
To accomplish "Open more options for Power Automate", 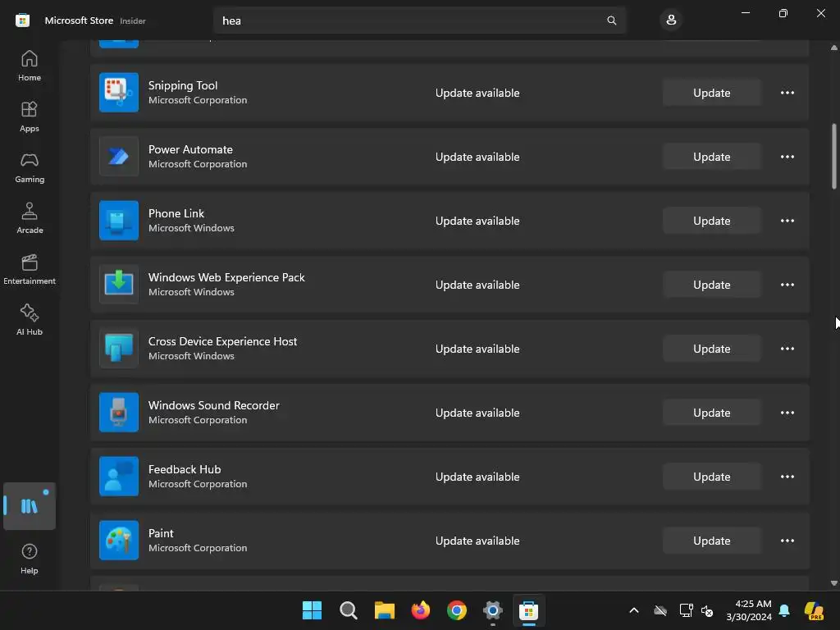I will (x=787, y=157).
